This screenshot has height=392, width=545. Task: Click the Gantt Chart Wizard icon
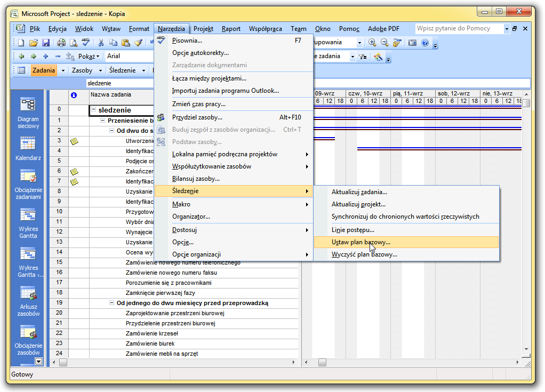pos(378,57)
